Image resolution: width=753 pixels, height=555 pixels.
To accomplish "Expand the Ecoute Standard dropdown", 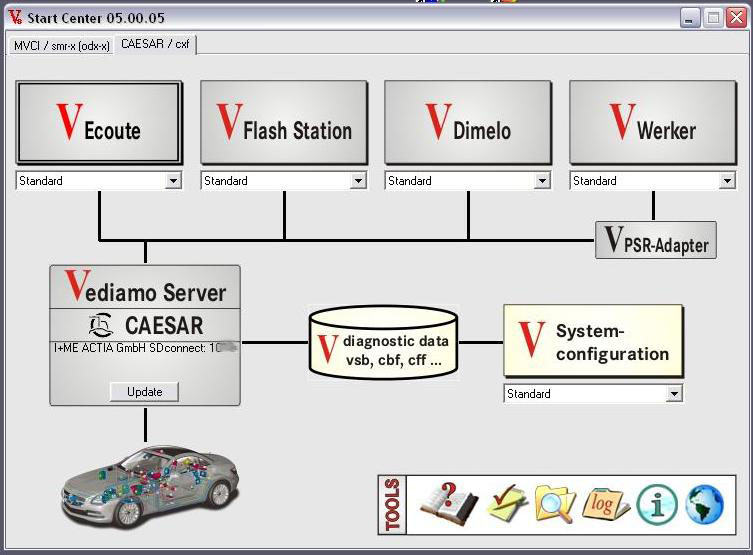I will point(173,181).
